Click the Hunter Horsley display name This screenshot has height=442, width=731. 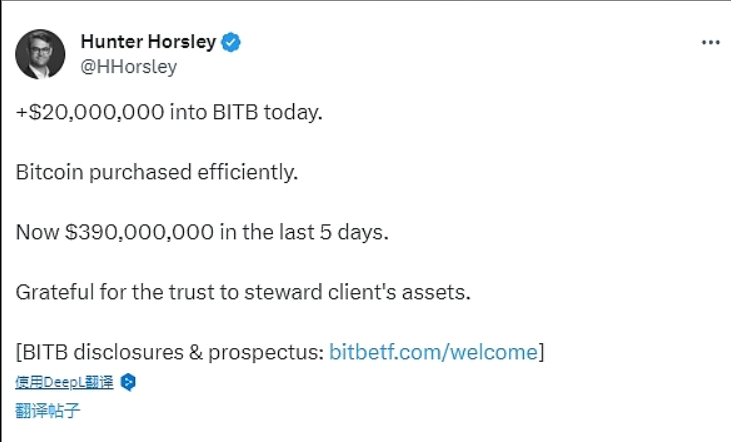point(147,42)
